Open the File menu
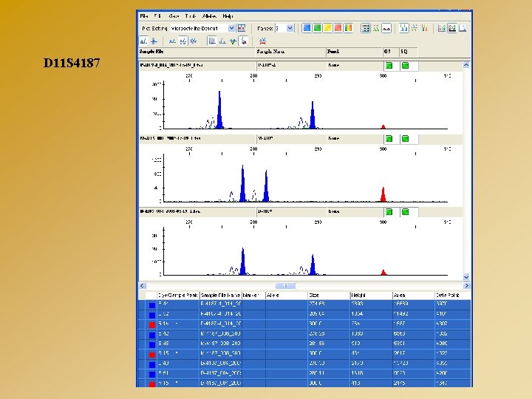The height and width of the screenshot is (399, 532). pos(144,16)
